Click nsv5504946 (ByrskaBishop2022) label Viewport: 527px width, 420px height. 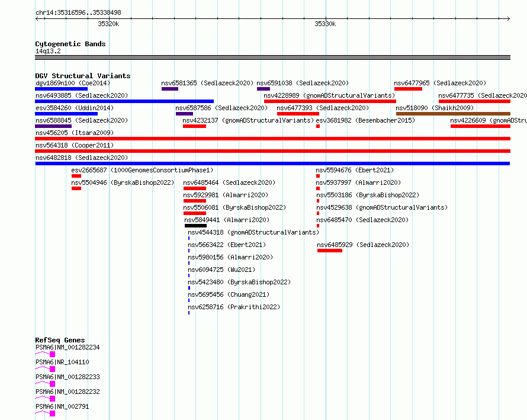[123, 182]
